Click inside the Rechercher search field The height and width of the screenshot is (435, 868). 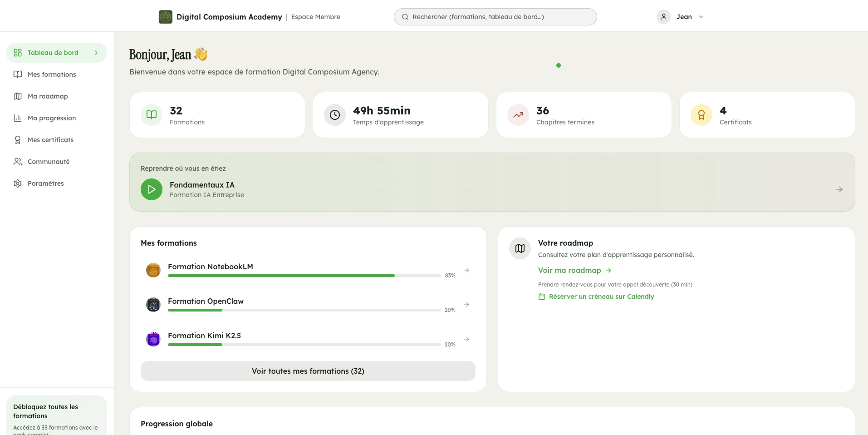click(495, 17)
